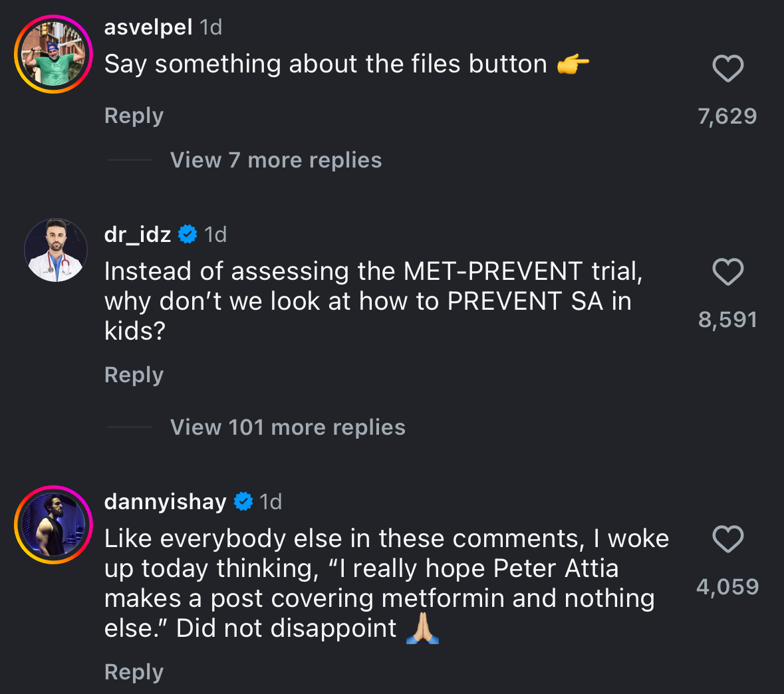Screen dimensions: 784x694
Task: Open the asvelpel username link
Action: pyautogui.click(x=148, y=27)
